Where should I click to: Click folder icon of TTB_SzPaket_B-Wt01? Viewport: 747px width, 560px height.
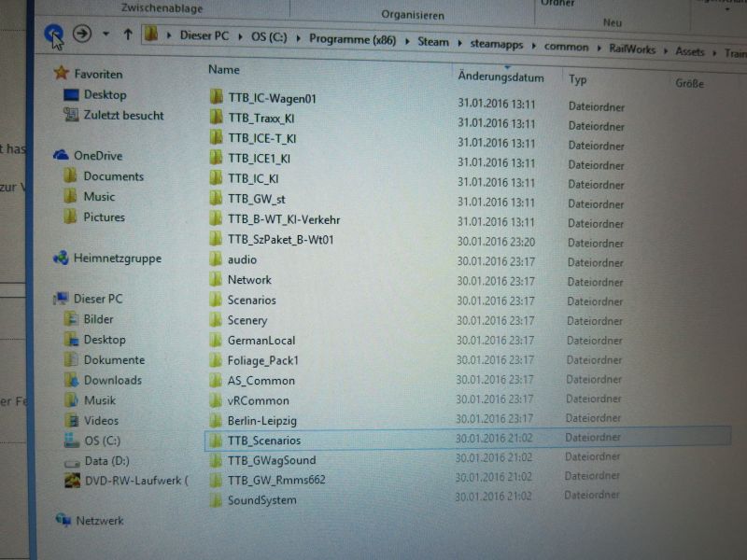(x=216, y=238)
